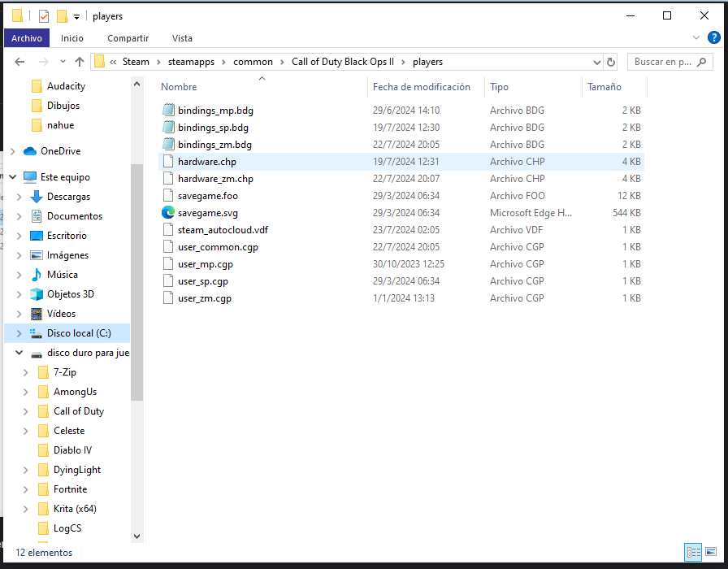Open the Documentos icon in sidebar
Viewport: 728px width, 569px height.
37,216
